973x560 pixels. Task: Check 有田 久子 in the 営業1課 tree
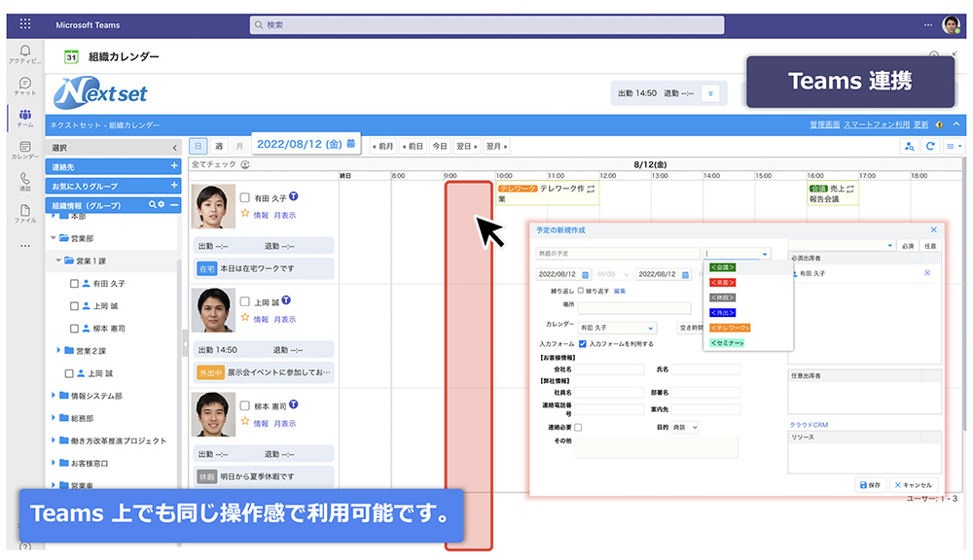75,284
